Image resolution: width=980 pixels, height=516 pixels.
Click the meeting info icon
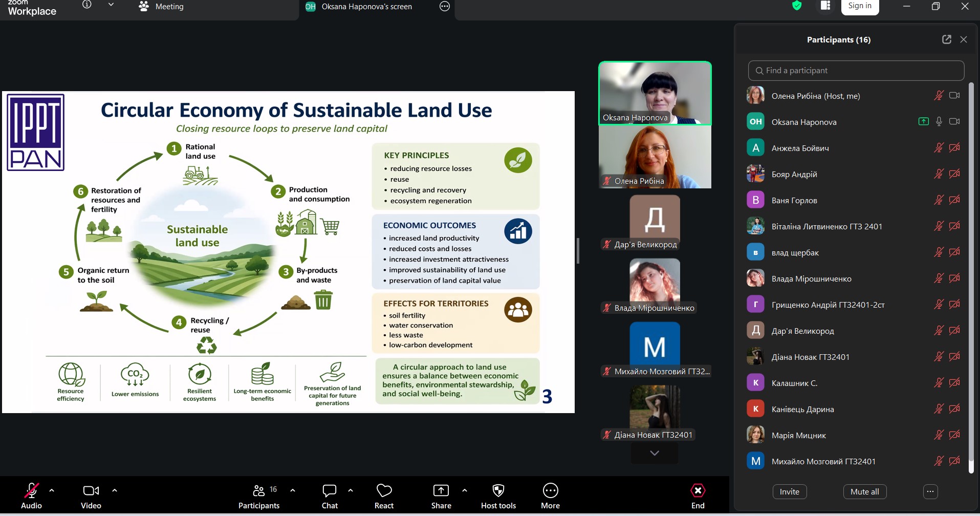87,5
